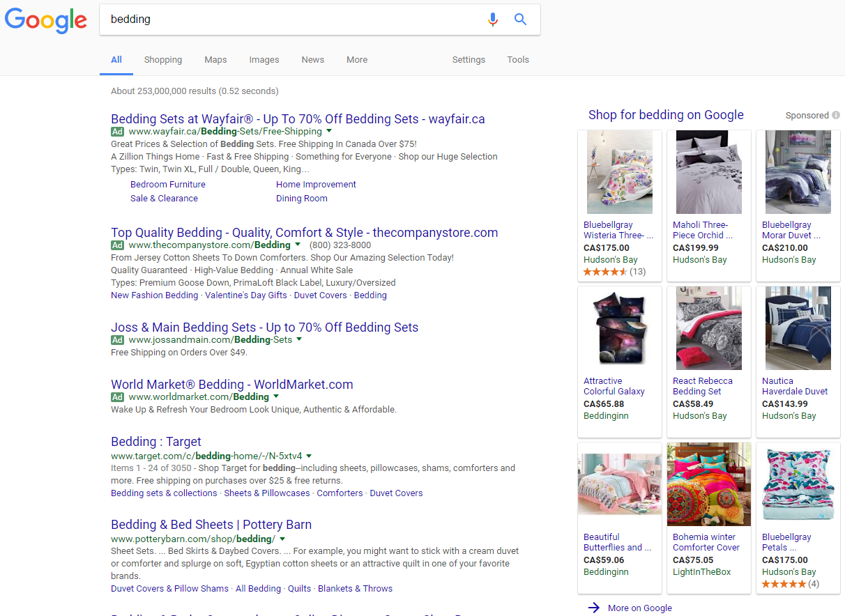Open the More search categories menu
The width and height of the screenshot is (845, 616).
(357, 60)
